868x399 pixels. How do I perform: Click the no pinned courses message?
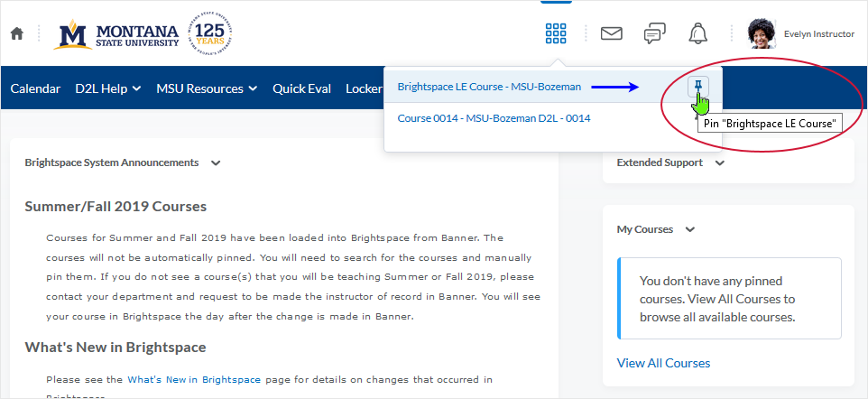tap(729, 299)
